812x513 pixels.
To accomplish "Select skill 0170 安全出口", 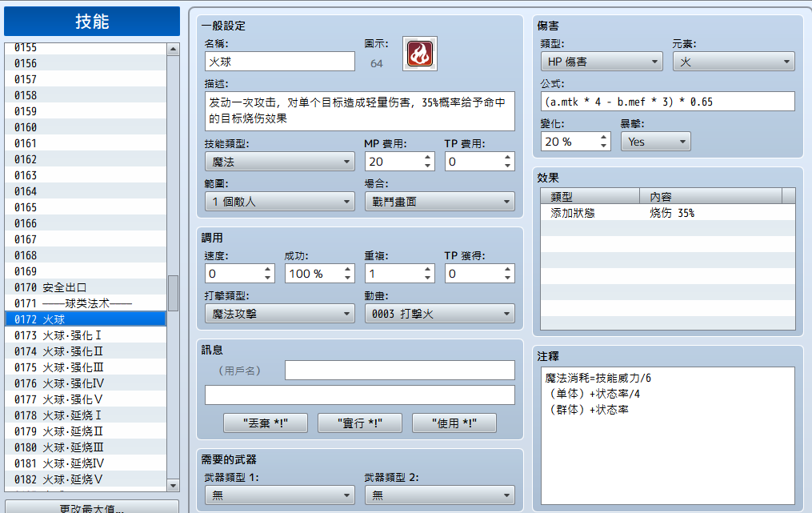I will click(86, 287).
